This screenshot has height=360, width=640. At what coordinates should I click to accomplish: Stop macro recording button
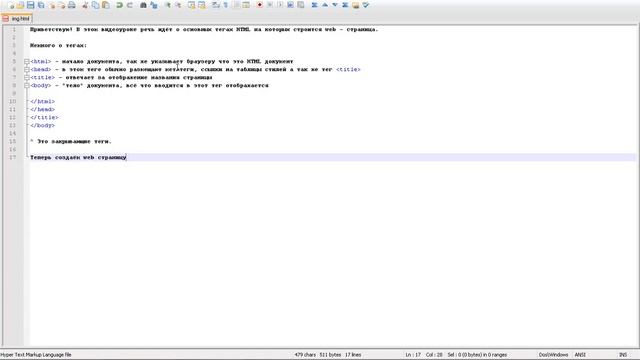(x=270, y=5)
